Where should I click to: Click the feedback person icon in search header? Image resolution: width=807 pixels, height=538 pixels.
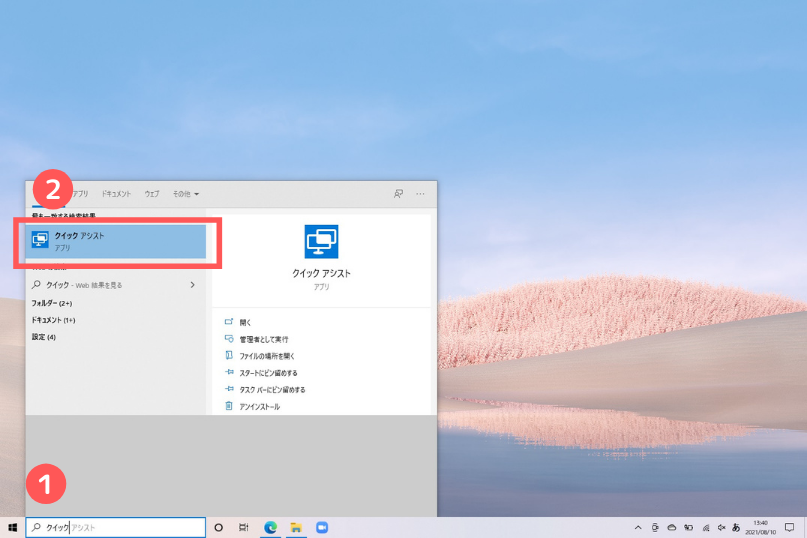398,194
